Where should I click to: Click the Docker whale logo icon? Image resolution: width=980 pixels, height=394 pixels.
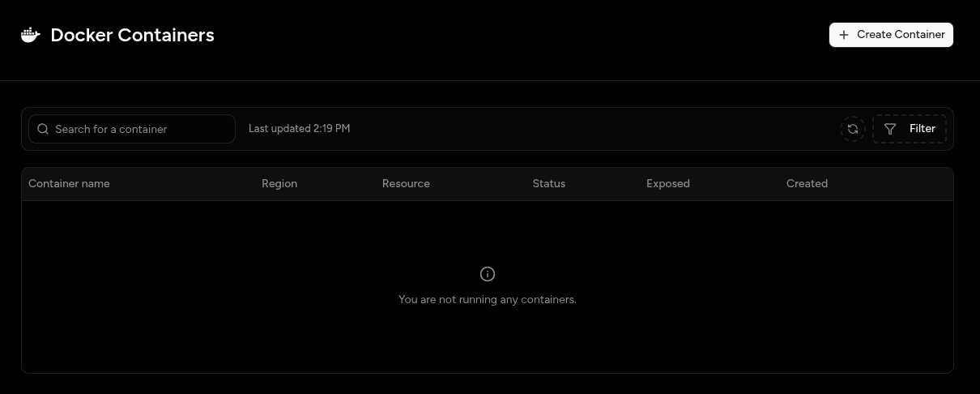tap(31, 35)
